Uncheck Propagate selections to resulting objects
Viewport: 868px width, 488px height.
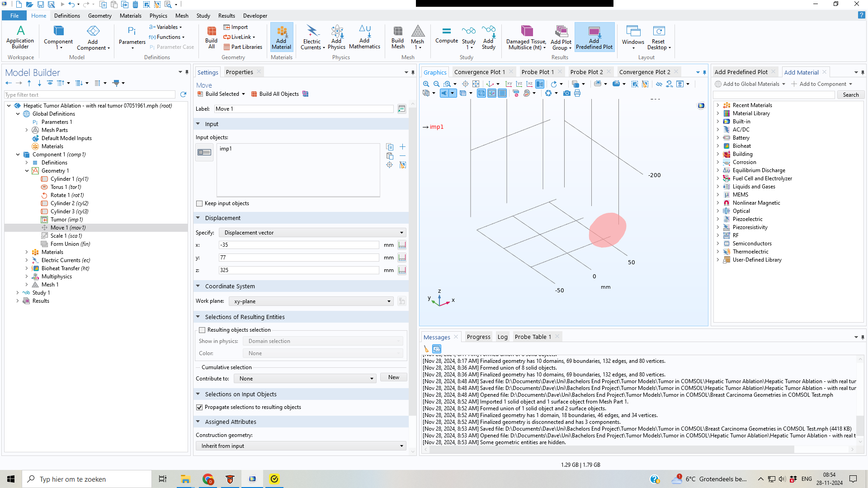pos(199,408)
